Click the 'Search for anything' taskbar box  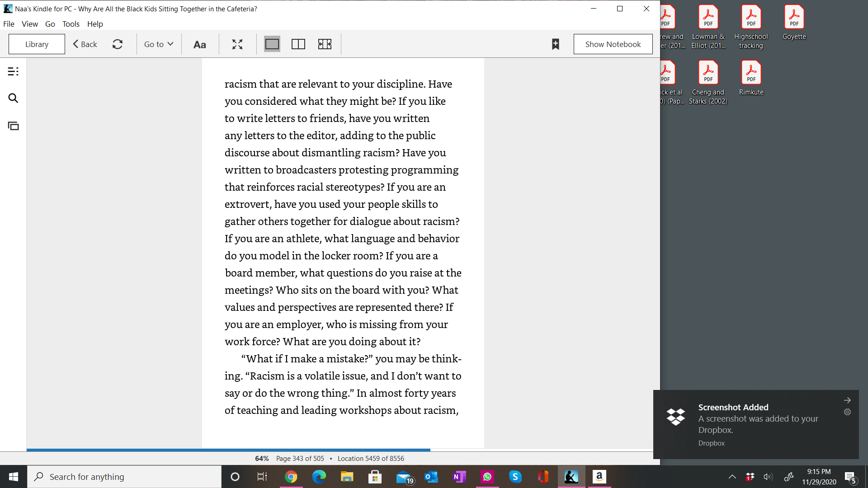124,477
